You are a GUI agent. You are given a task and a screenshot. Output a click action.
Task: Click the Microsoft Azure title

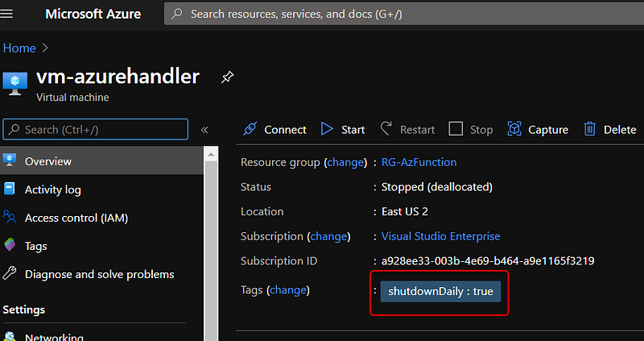coord(93,14)
